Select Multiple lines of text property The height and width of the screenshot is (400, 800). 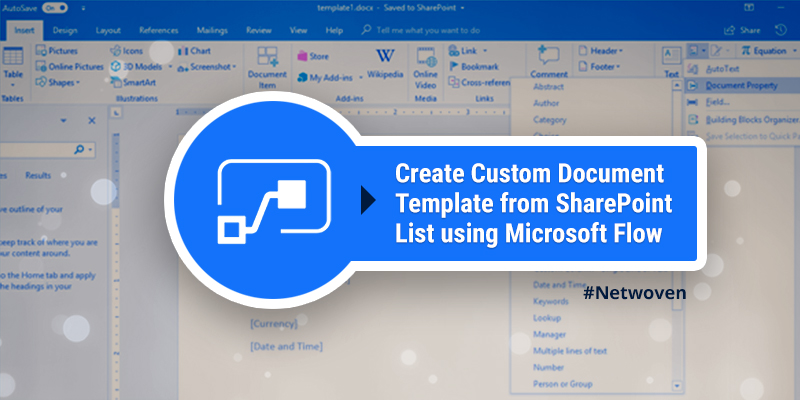(570, 351)
